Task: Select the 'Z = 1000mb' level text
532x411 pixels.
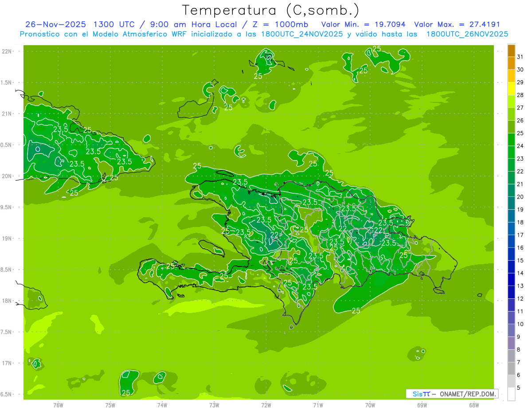Action: coord(280,24)
